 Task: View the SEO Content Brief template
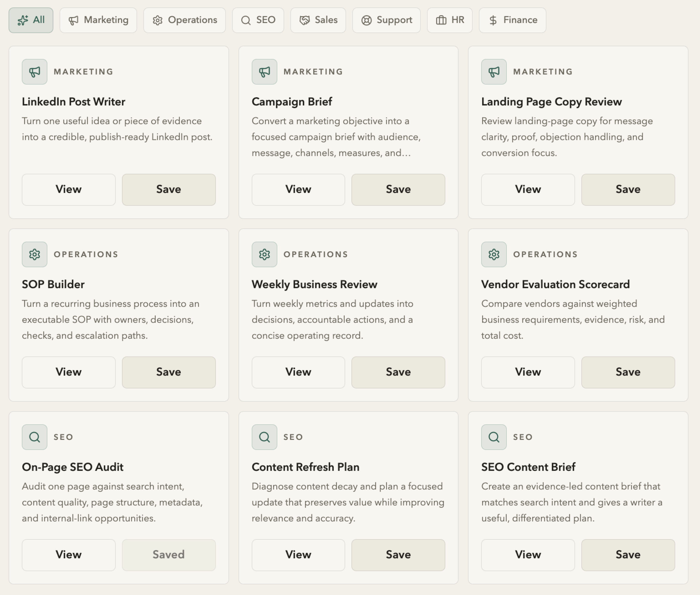click(x=528, y=555)
